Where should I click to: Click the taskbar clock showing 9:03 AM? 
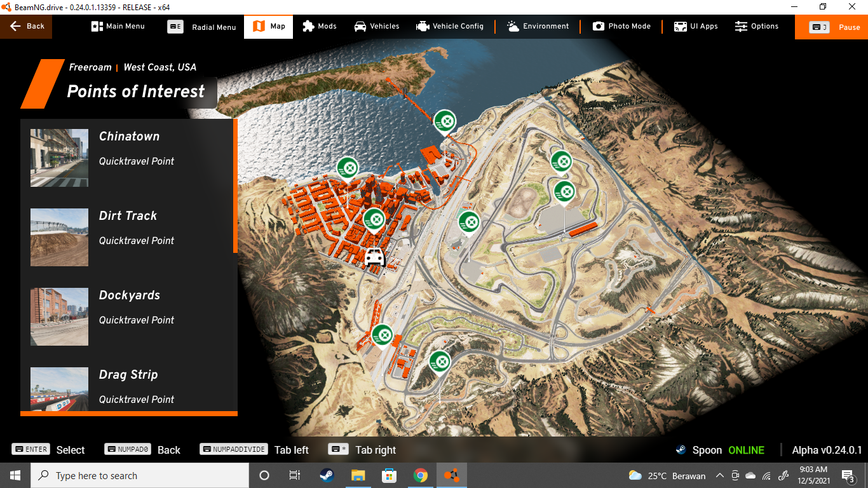[x=813, y=475]
